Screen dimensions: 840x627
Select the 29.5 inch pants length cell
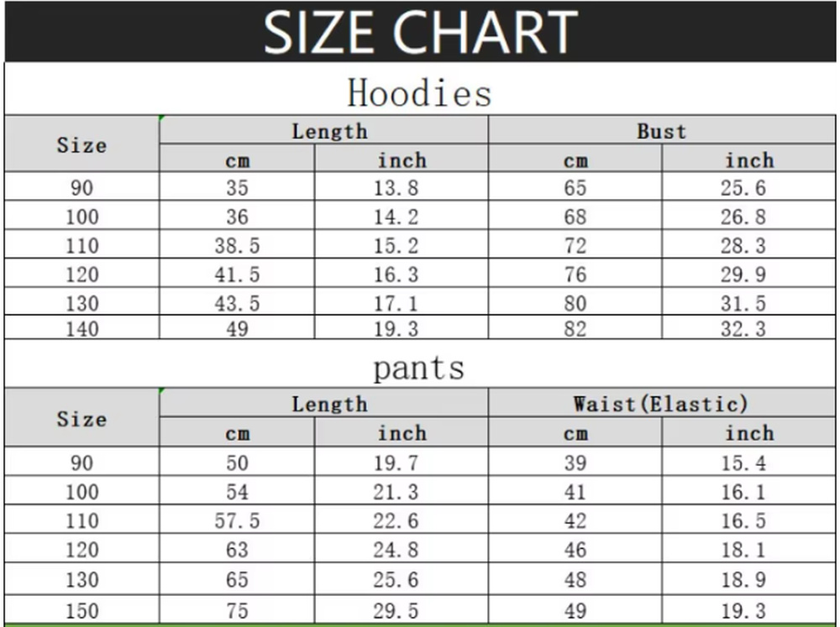(x=396, y=611)
